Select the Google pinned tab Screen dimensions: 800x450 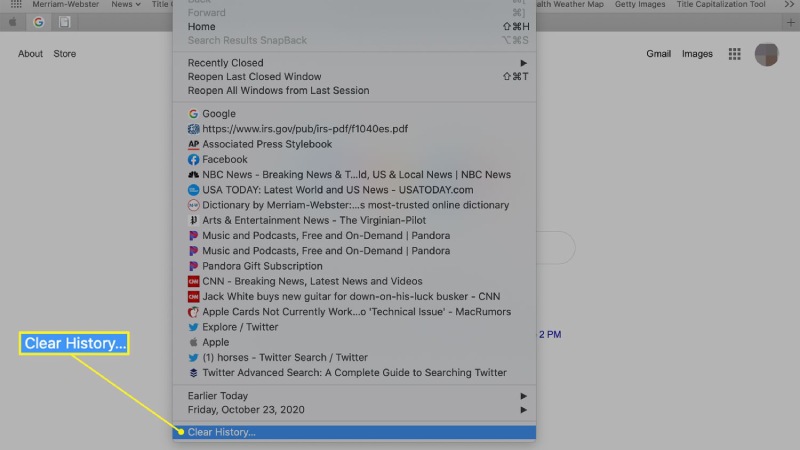(39, 22)
